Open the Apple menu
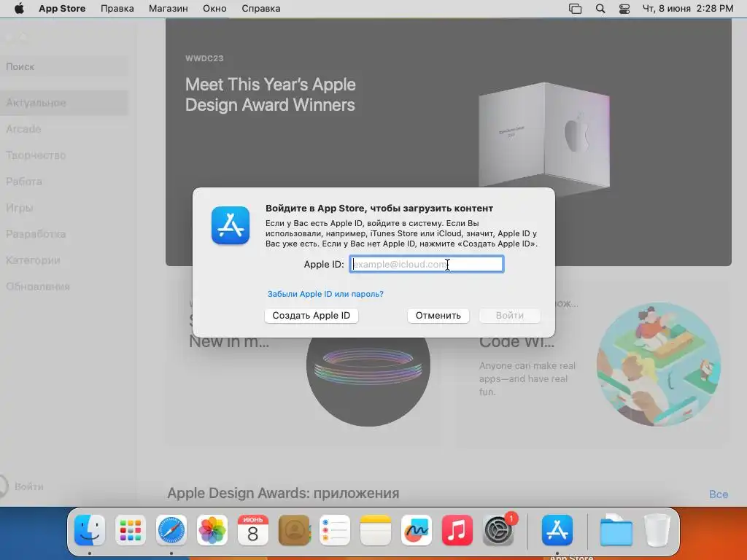The height and width of the screenshot is (560, 747). pyautogui.click(x=19, y=9)
